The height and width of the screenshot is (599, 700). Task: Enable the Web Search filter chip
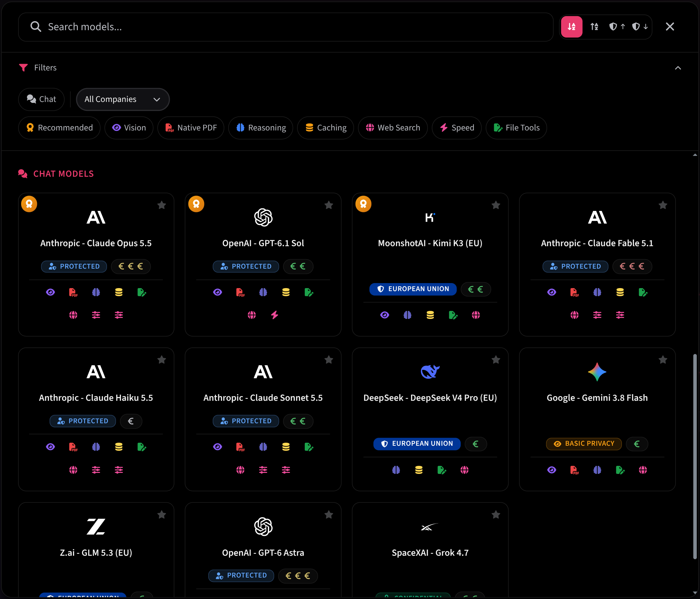tap(393, 127)
